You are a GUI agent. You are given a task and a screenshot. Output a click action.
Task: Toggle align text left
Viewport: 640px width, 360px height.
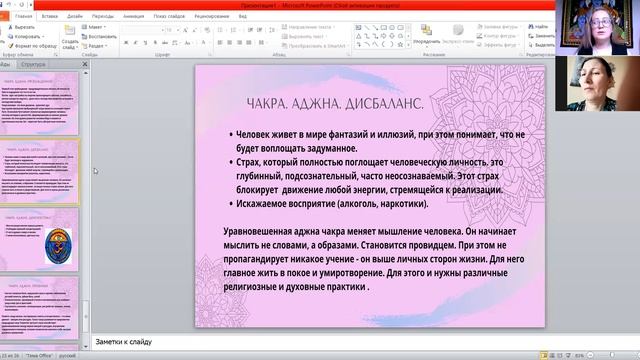tap(220, 42)
